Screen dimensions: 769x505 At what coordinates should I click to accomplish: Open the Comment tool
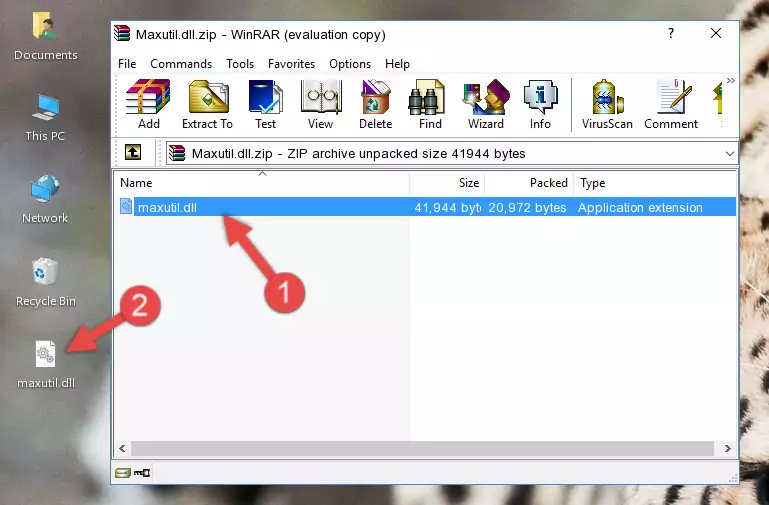[671, 104]
